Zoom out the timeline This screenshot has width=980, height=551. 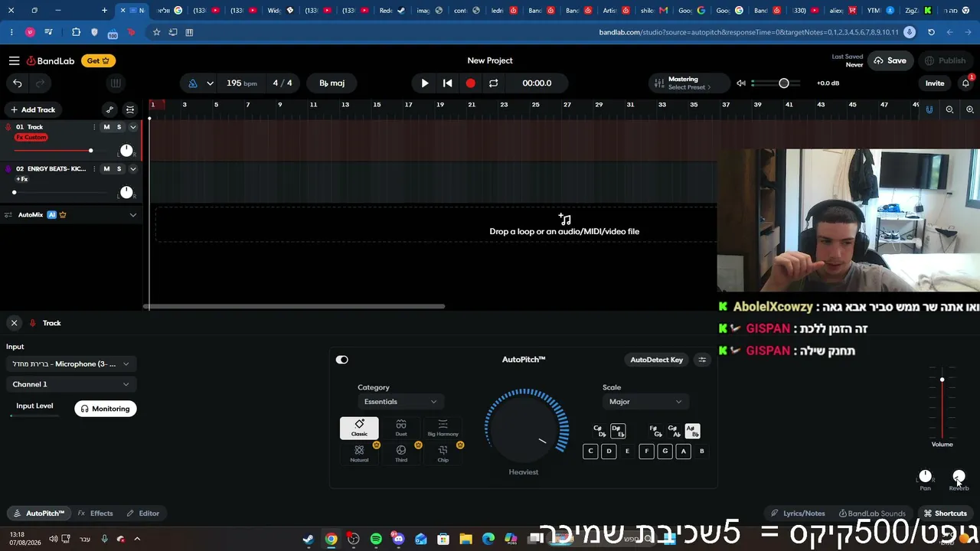[949, 109]
